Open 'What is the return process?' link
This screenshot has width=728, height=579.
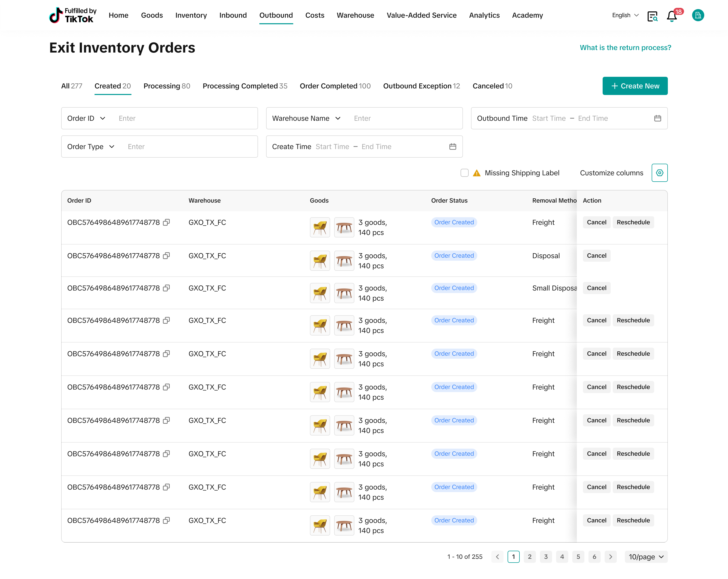625,47
